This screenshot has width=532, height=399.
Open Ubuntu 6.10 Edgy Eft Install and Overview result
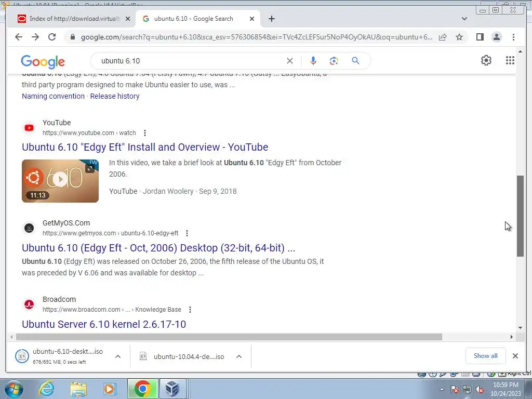coord(145,147)
